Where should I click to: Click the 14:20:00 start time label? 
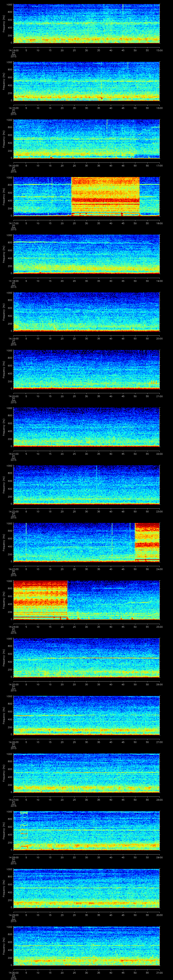pos(13,396)
